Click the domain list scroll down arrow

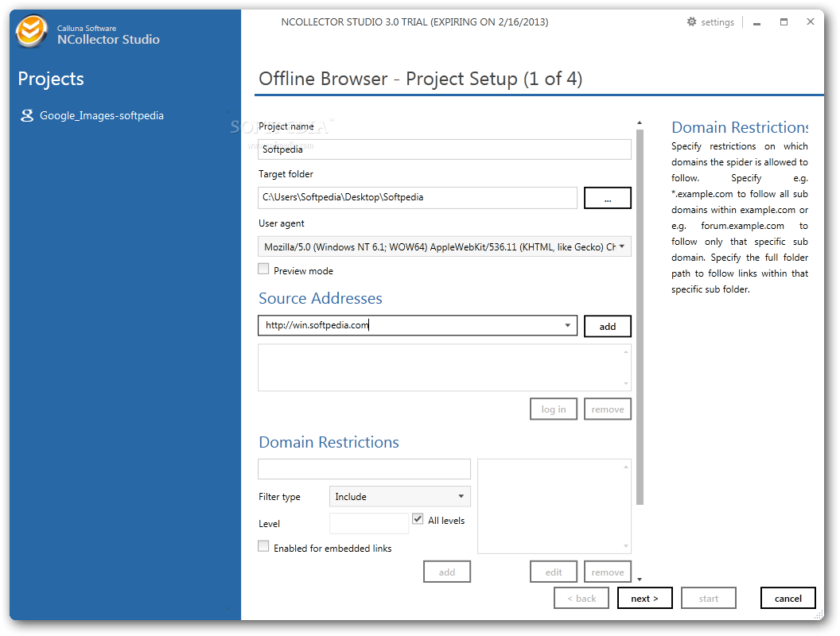[x=626, y=546]
